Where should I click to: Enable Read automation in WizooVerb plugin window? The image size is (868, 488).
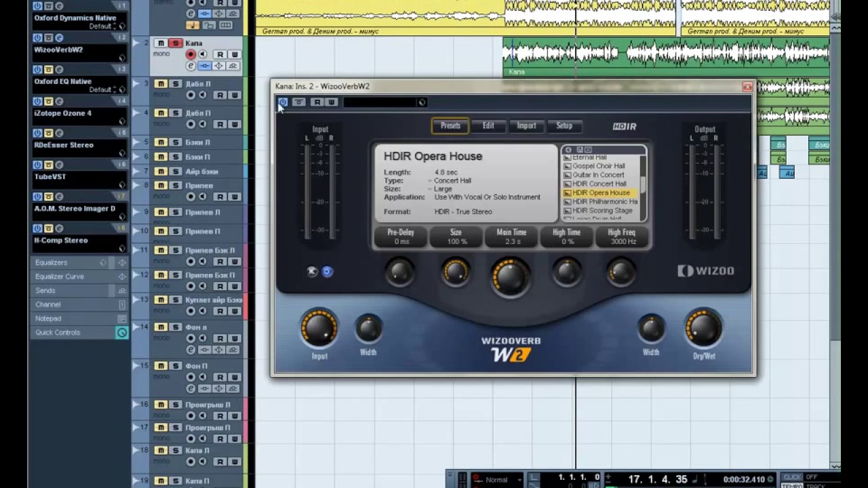[x=317, y=102]
